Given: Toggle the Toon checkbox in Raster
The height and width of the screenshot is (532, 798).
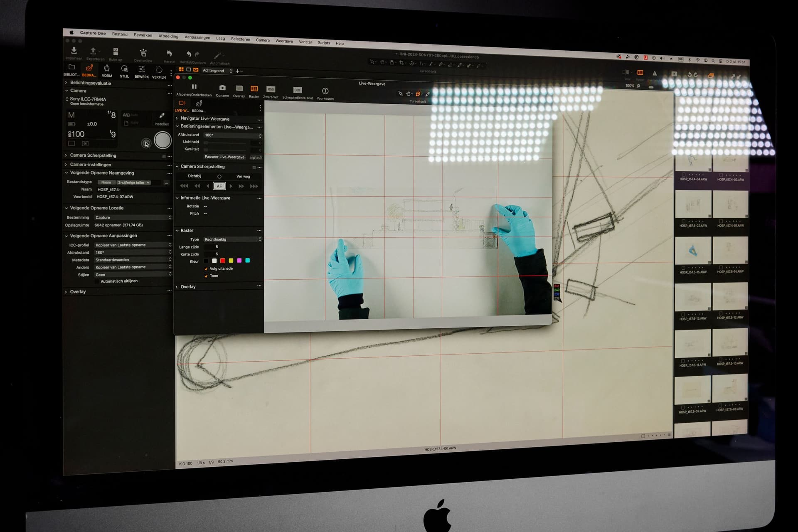Looking at the screenshot, I should point(206,276).
